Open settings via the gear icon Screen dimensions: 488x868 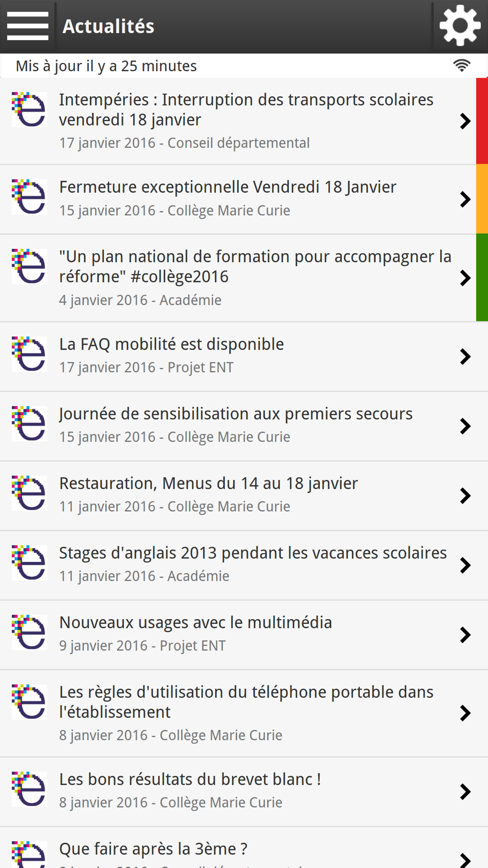pos(460,26)
